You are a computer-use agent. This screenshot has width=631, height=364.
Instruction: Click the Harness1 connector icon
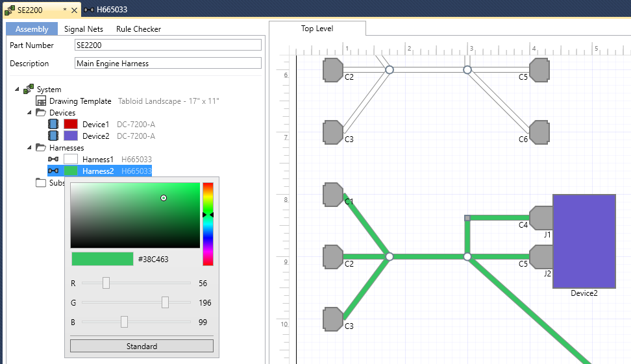click(x=53, y=159)
